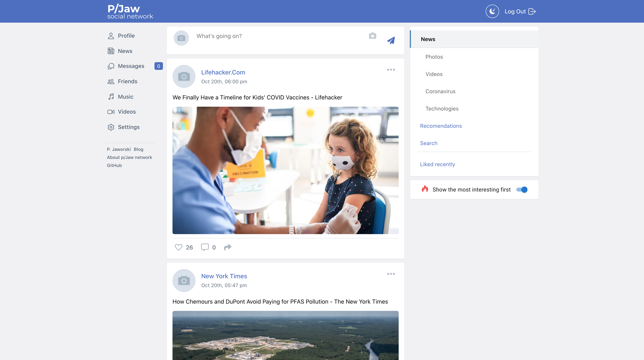Viewport: 644px width, 360px height.
Task: Select Photos in the right panel
Action: click(x=434, y=57)
